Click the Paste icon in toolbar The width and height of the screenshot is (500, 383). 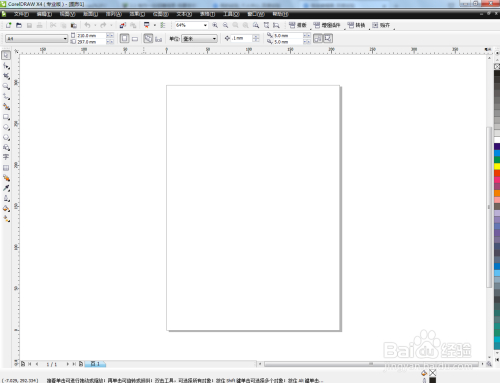pyautogui.click(x=74, y=25)
